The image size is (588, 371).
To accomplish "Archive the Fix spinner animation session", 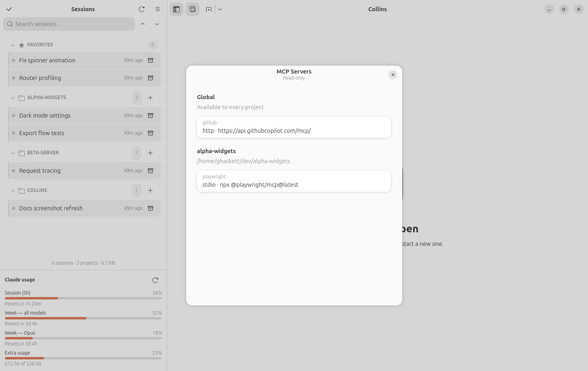I will point(151,60).
